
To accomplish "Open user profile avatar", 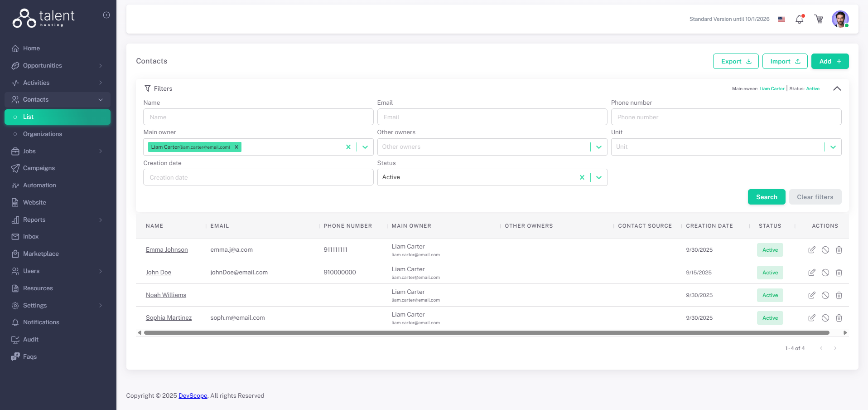I will click(x=839, y=19).
